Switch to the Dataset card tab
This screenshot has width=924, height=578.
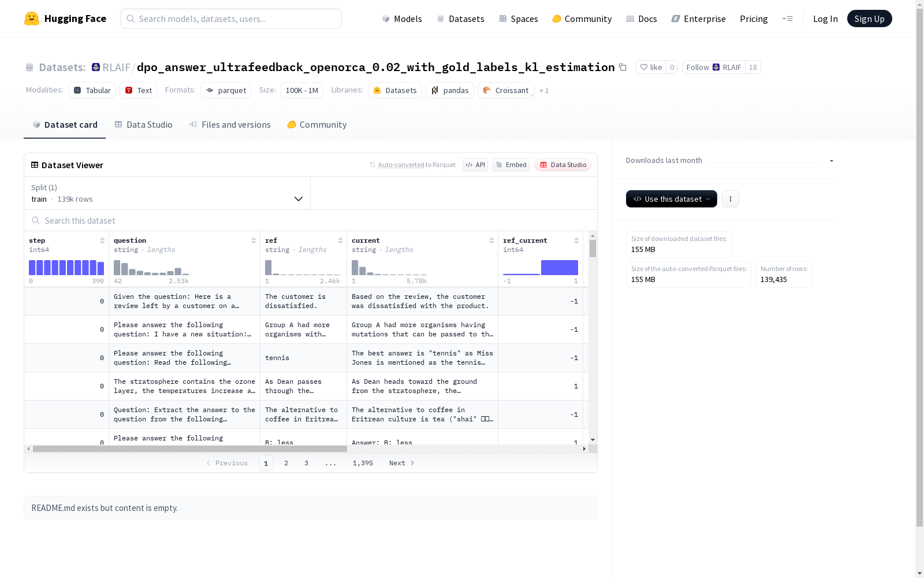pos(65,125)
